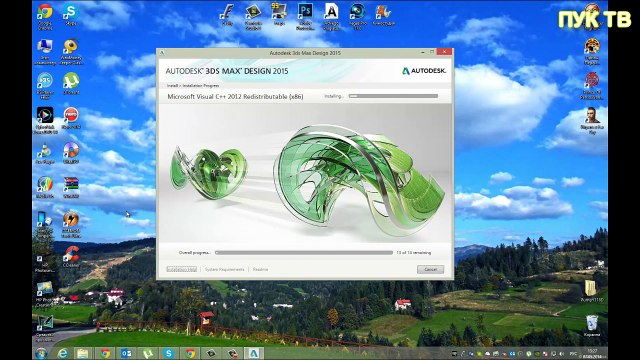Click the Autodesk logo in the installer header
The height and width of the screenshot is (360, 640).
tap(424, 71)
